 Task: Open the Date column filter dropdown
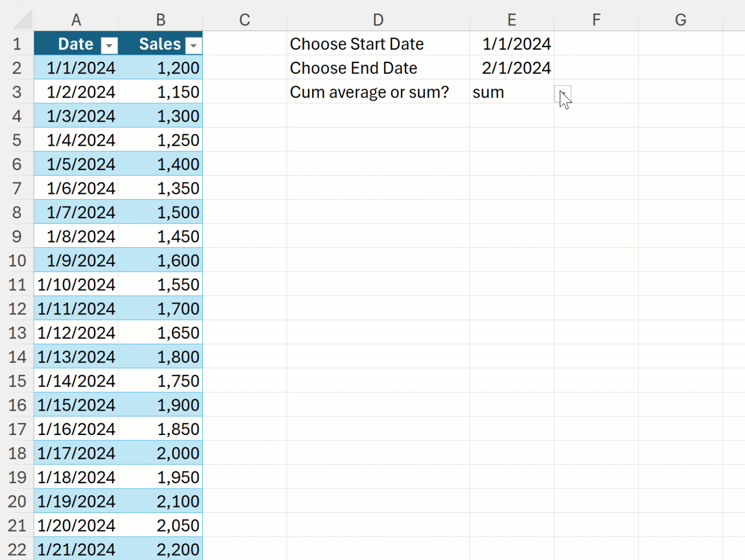tap(109, 46)
